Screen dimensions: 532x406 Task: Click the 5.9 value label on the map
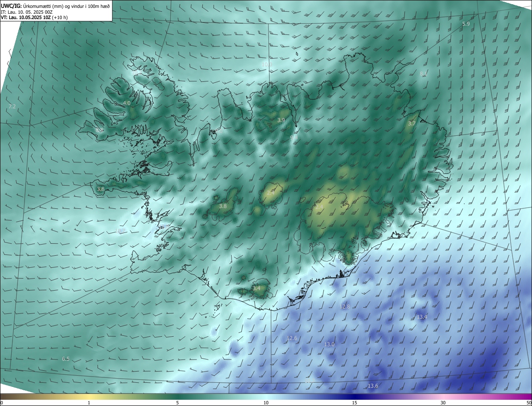(466, 24)
